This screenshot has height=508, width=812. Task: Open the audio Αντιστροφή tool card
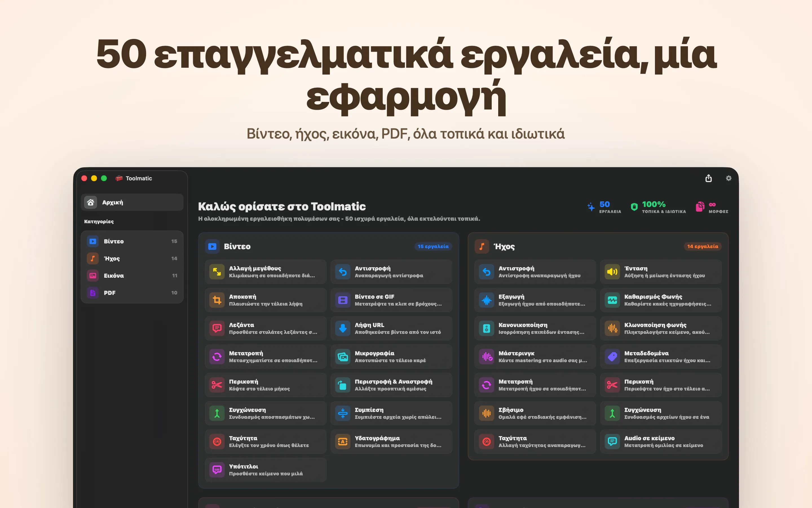coord(535,272)
